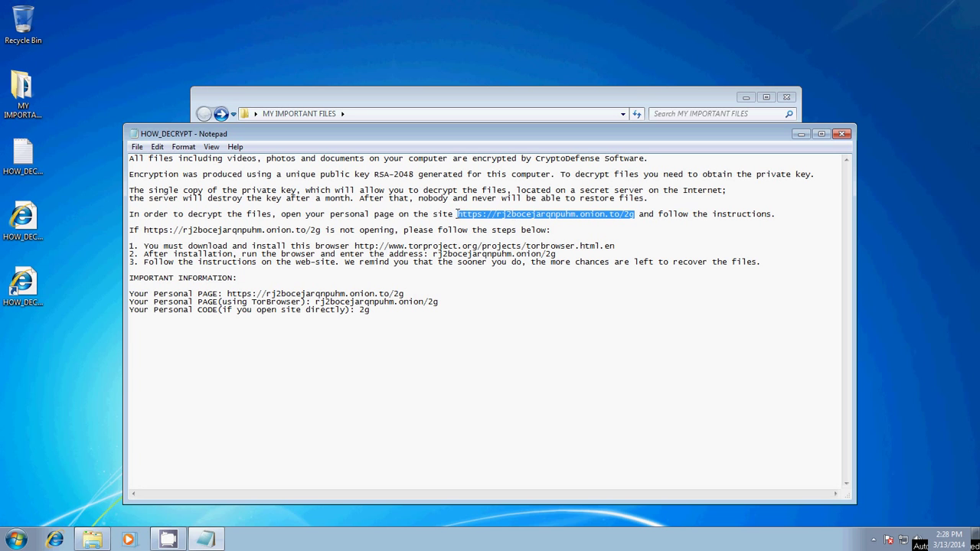980x551 pixels.
Task: Click the line starting '3. Follow the instructions'
Action: click(x=444, y=262)
